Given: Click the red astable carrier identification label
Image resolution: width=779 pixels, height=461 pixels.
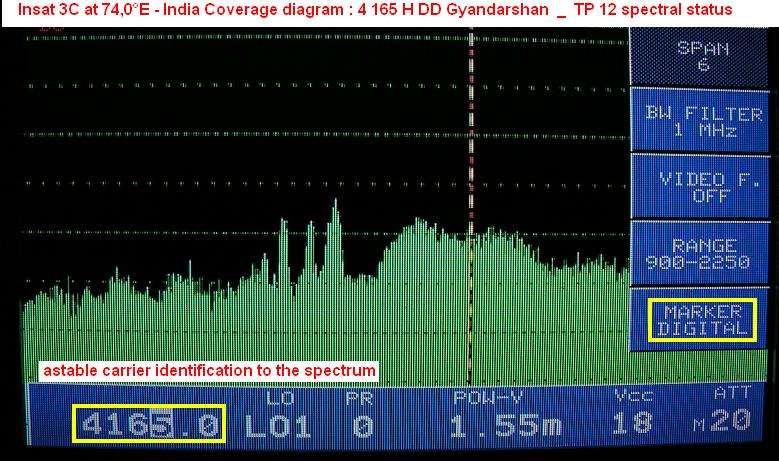Looking at the screenshot, I should (209, 371).
